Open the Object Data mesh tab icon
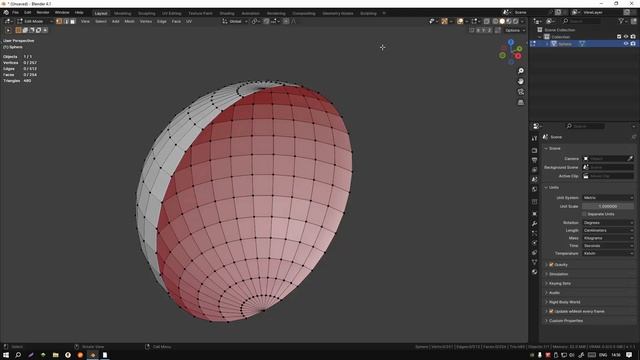This screenshot has width=640, height=360. [x=534, y=262]
